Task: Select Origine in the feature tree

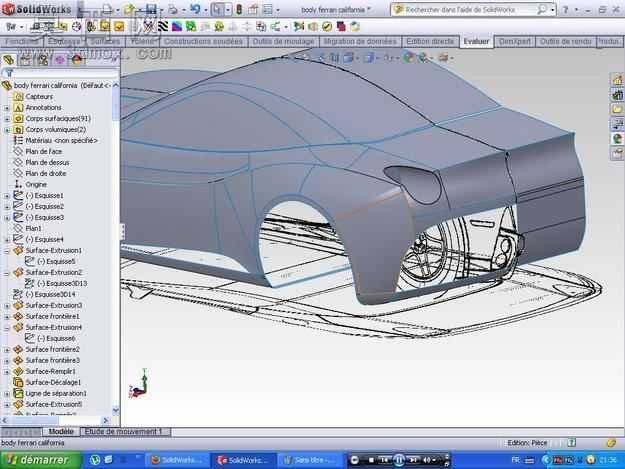Action: pos(36,184)
